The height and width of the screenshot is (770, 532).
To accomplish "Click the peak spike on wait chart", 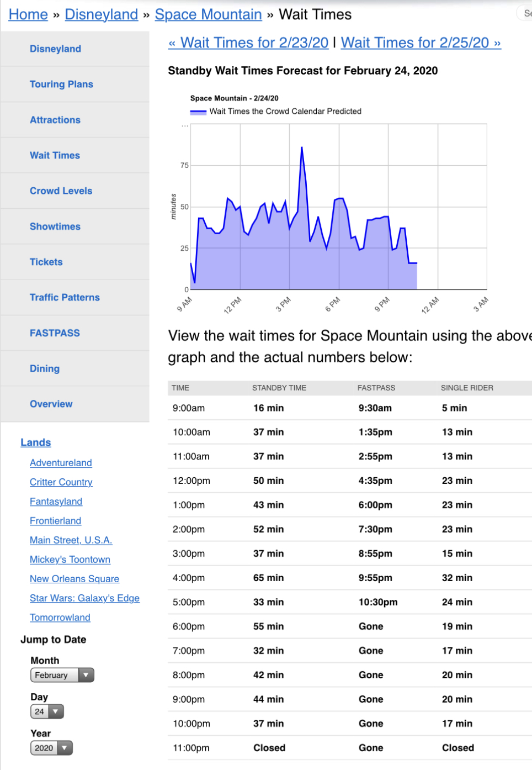I will [x=301, y=148].
